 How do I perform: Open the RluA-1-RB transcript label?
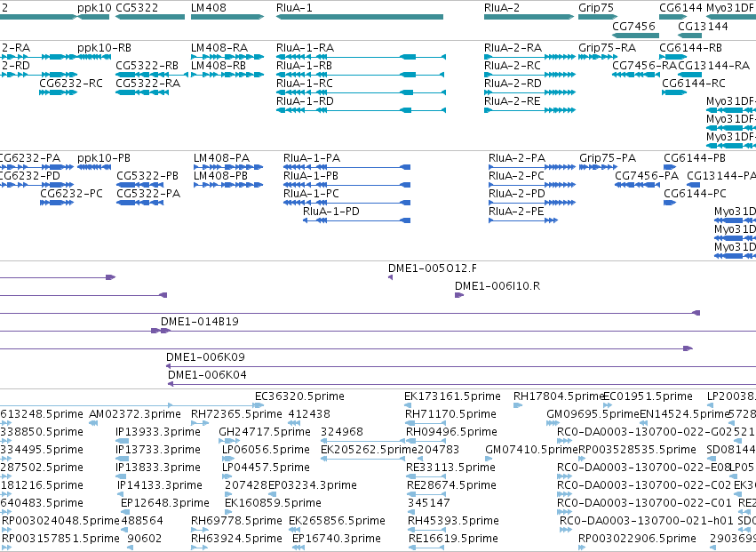point(304,66)
